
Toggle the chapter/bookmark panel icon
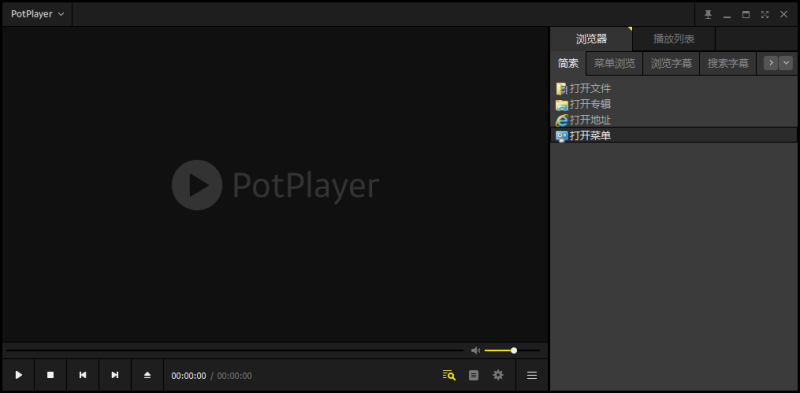click(474, 375)
